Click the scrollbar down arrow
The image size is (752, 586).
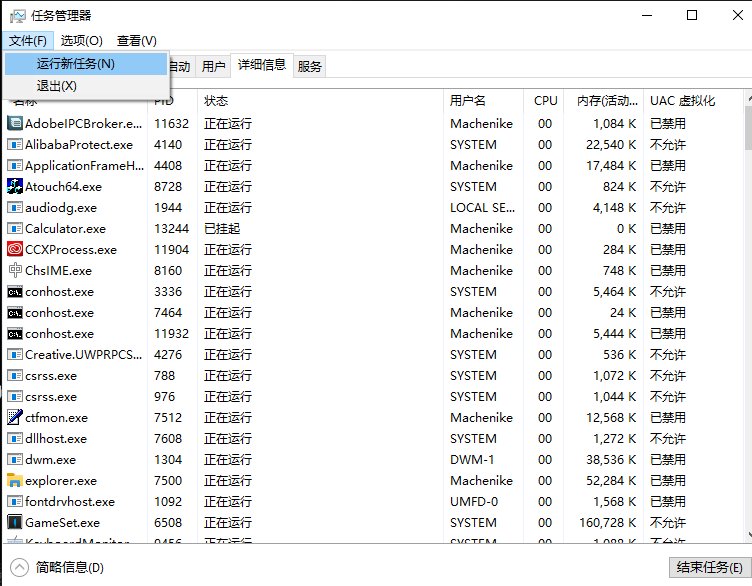coord(749,535)
